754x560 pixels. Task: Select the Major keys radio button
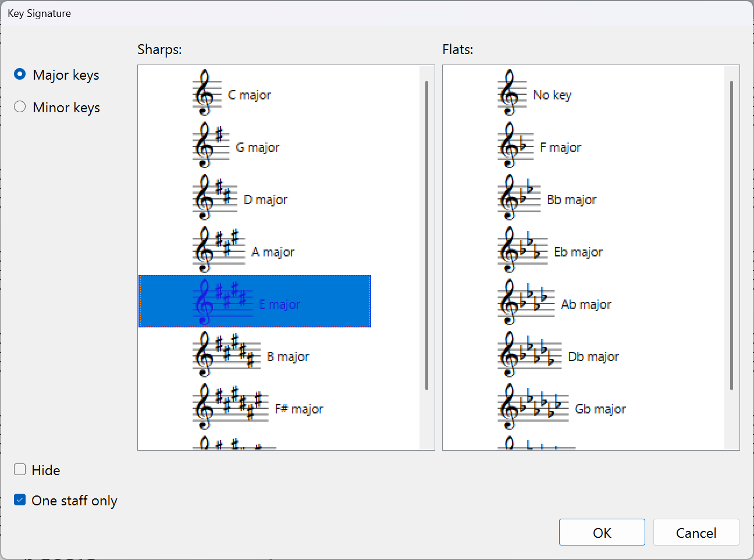[x=20, y=74]
